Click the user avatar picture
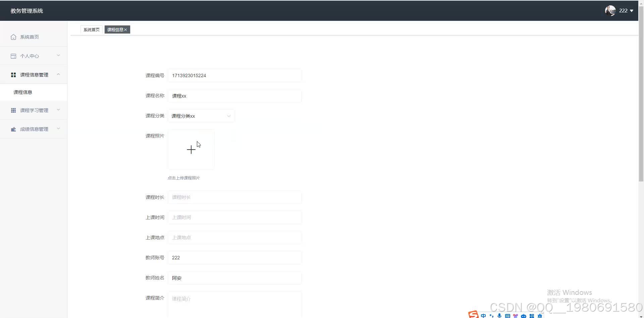 point(610,11)
